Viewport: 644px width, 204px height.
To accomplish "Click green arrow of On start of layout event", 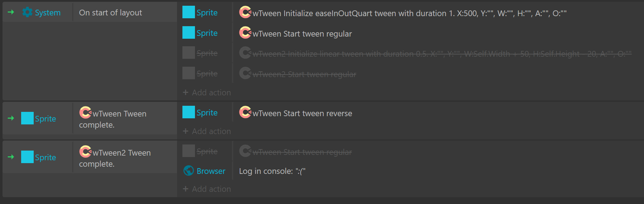I will [11, 12].
